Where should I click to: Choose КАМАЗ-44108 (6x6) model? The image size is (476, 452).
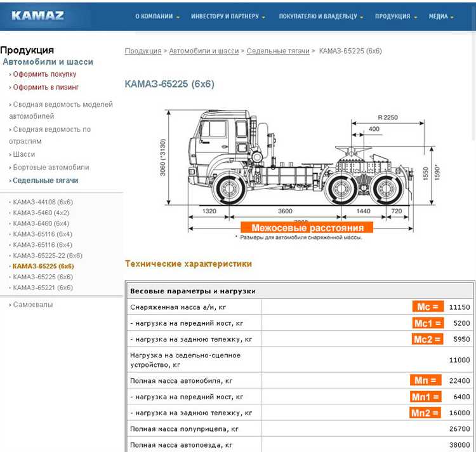click(43, 202)
